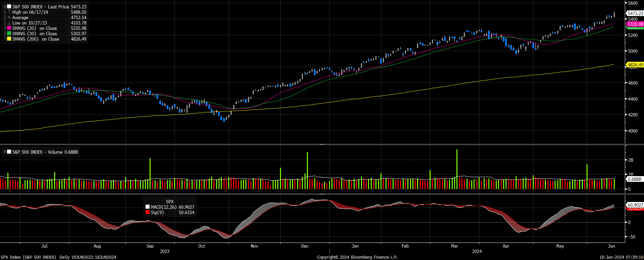This screenshot has width=644, height=260.
Task: Click the white Volume legend color swatch
Action: pos(9,152)
